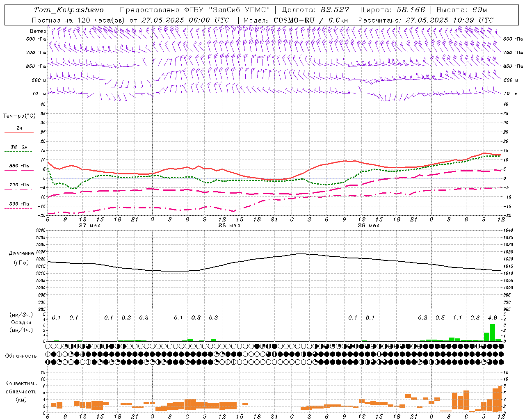
Task: Click the 'Ветер' wind panel label
Action: coord(38,31)
